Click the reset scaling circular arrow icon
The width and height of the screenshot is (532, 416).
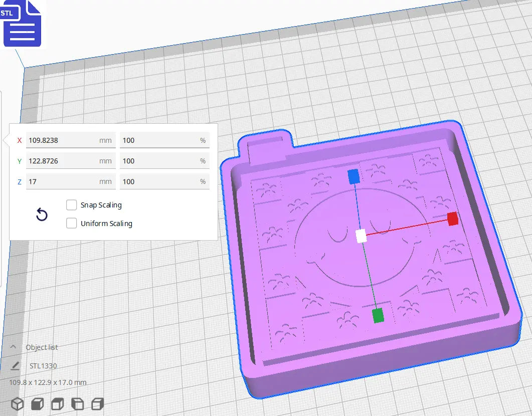coord(42,215)
